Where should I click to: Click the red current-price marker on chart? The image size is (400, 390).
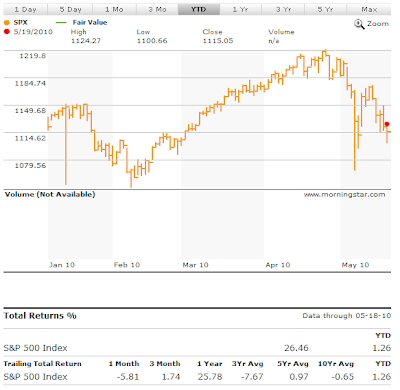pos(387,124)
